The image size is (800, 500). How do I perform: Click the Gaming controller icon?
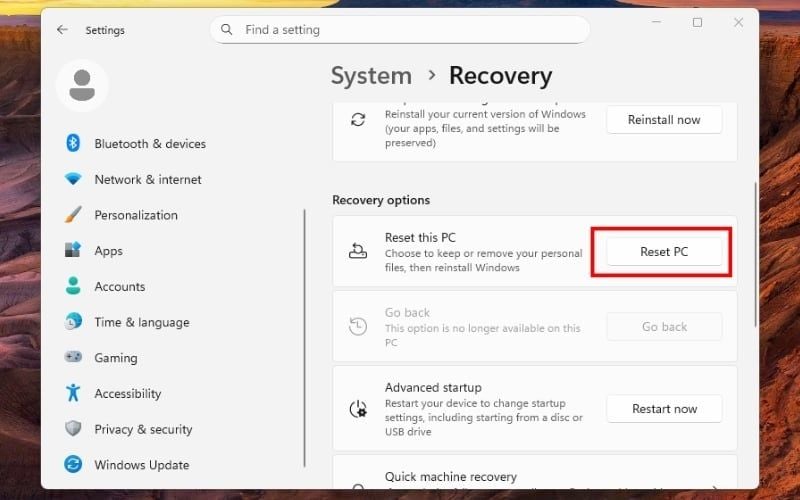(73, 357)
